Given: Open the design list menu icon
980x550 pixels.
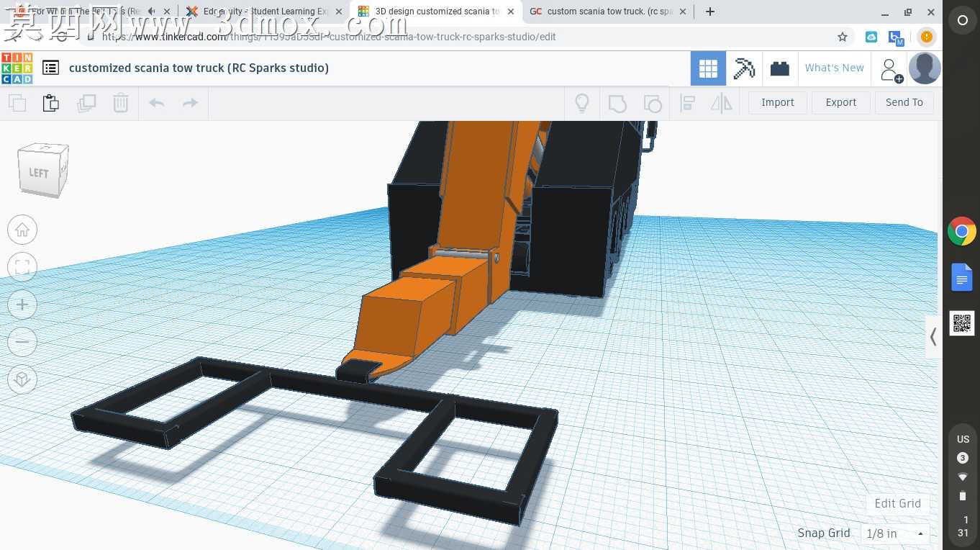Looking at the screenshot, I should pos(50,68).
